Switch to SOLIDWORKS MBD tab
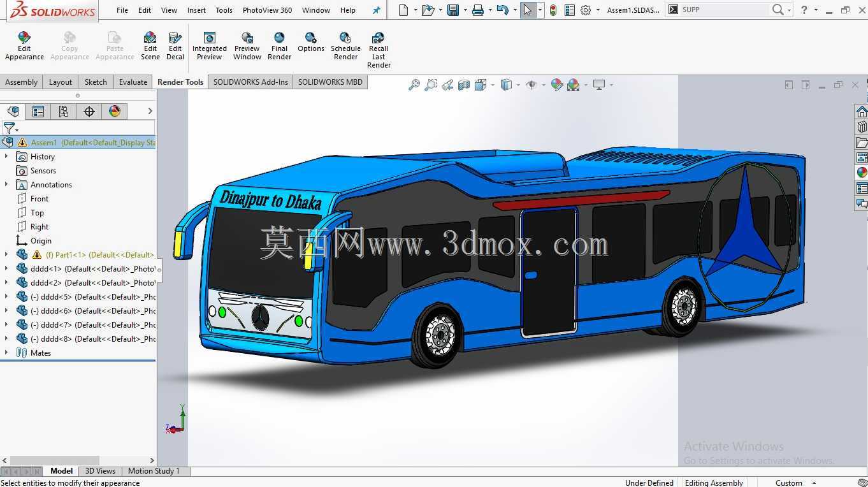Screen dimensions: 868x487 (x=330, y=82)
